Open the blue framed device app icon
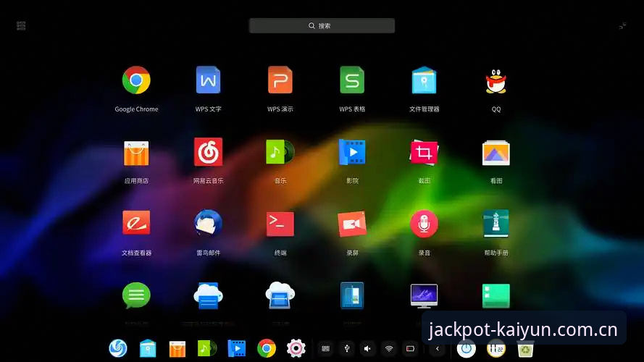The image size is (644, 362). tap(352, 295)
